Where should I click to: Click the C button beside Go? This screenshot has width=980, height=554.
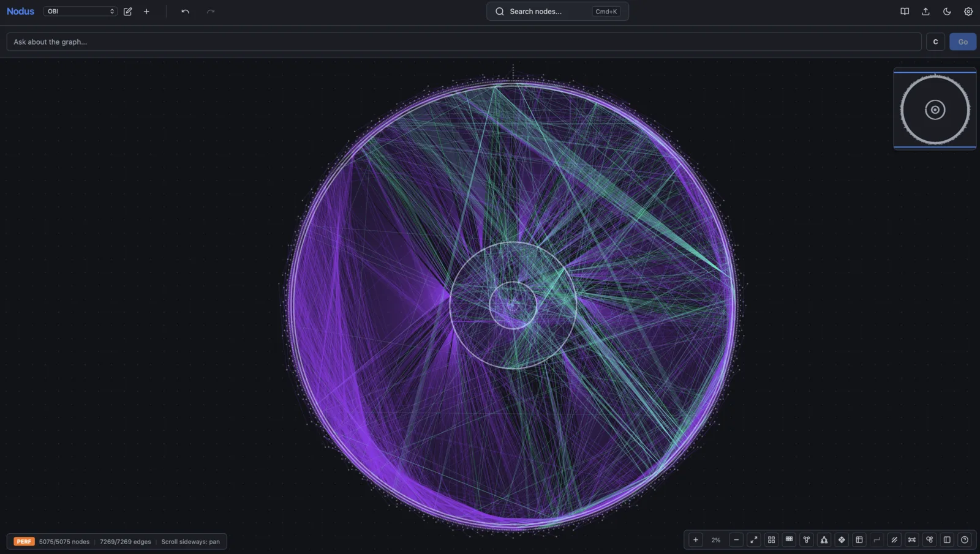(x=935, y=42)
